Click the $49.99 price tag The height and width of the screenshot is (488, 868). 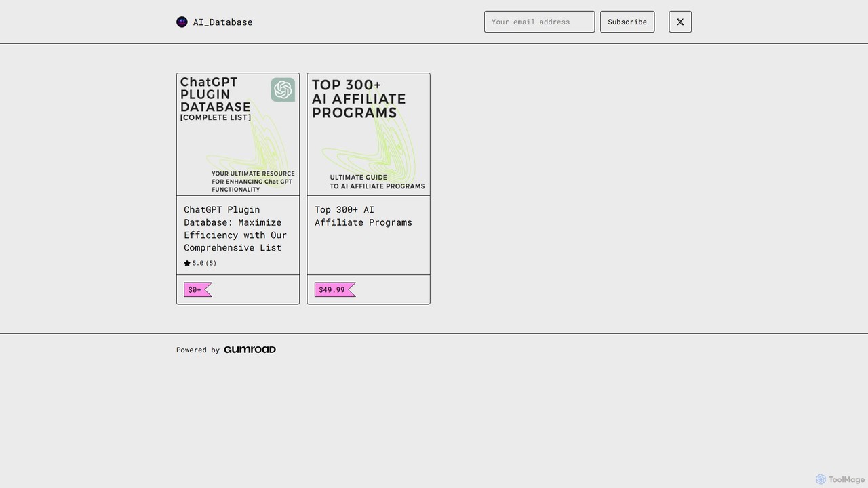pos(335,289)
